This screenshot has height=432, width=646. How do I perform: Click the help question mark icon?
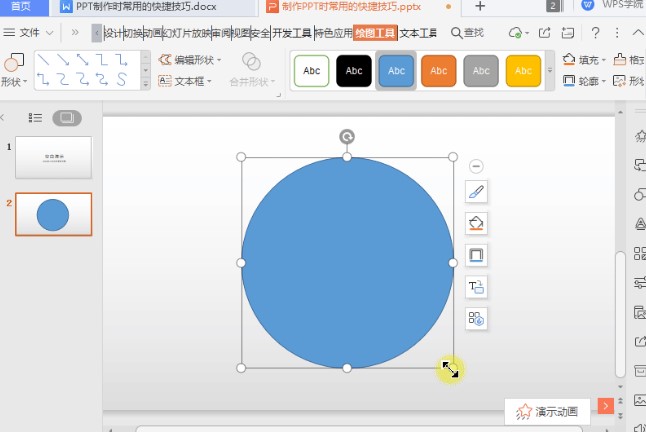[x=595, y=33]
